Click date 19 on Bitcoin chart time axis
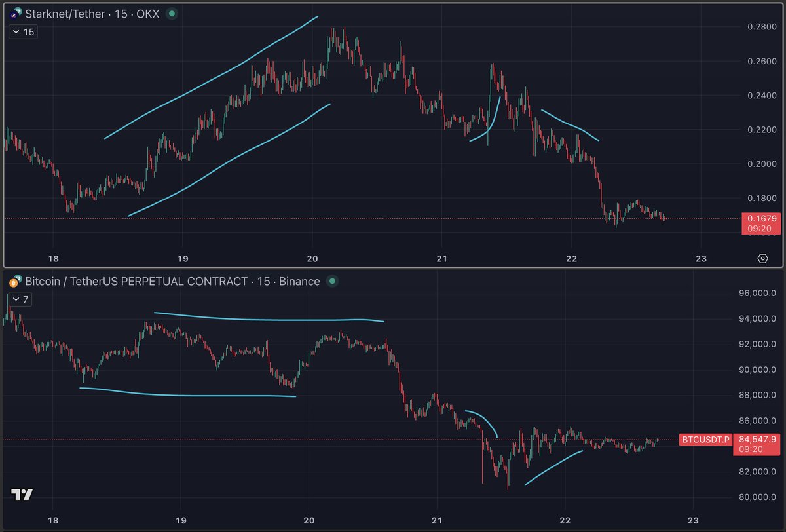 tap(179, 522)
